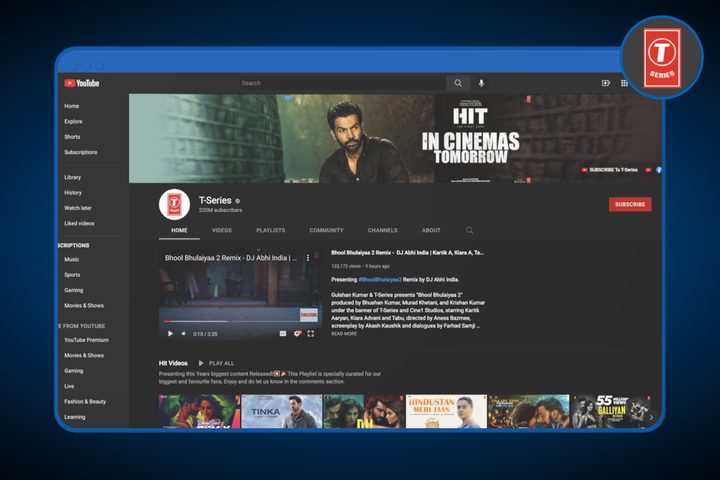Open the Galliyan video thumbnail

coord(611,411)
